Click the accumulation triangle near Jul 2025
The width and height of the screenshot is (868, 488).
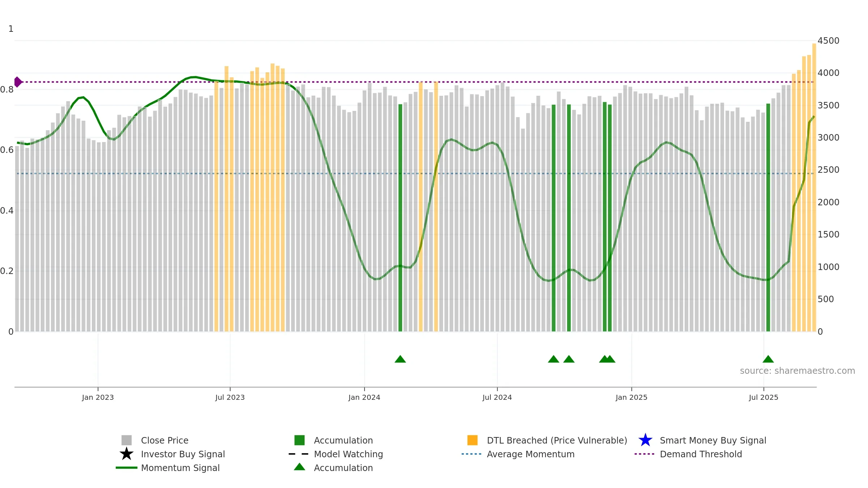tap(768, 359)
